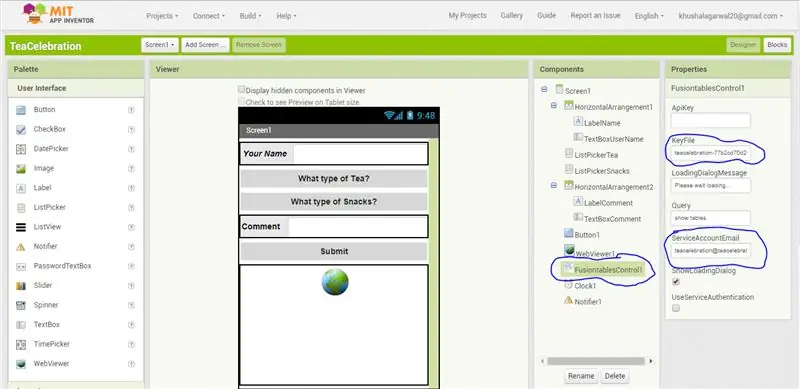Open the Gallery page

(511, 16)
